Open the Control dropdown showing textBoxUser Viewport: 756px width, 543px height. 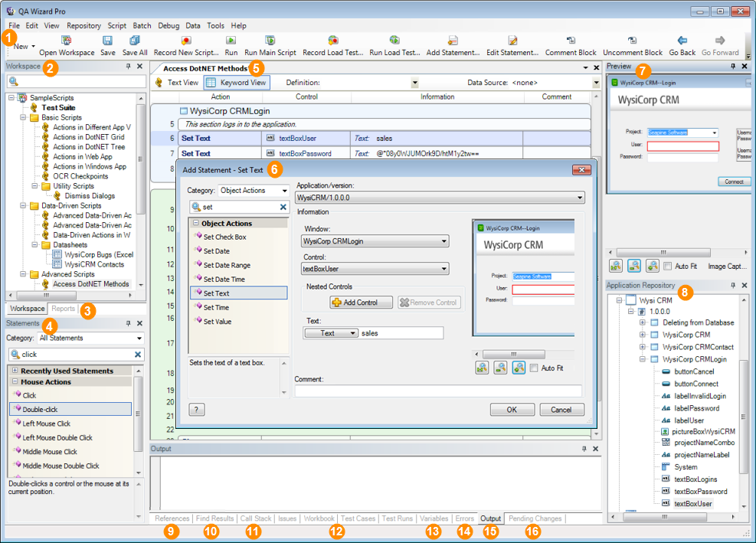point(375,269)
